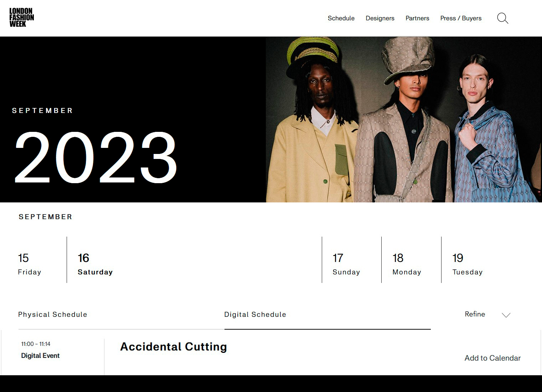Screen dimensions: 542x392
Task: Open the Accidental Cutting event title
Action: coord(174,347)
